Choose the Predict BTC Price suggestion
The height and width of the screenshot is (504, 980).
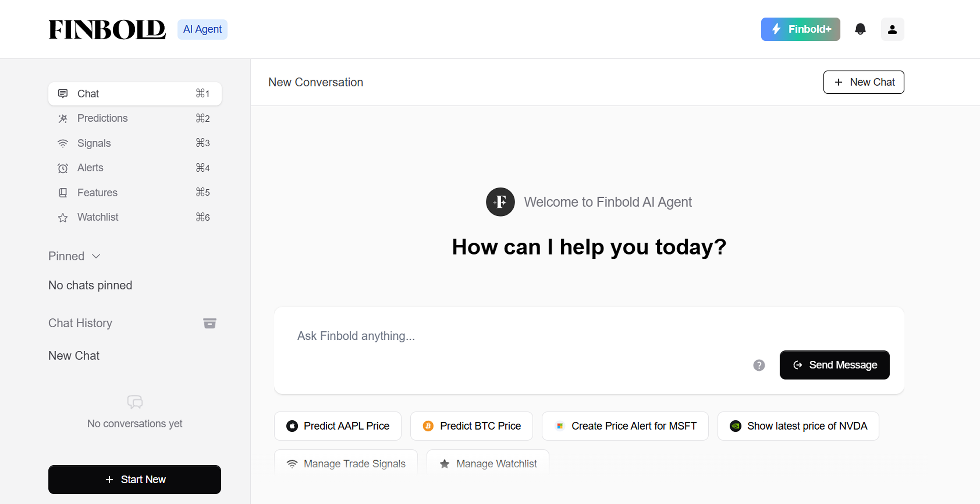click(x=471, y=426)
